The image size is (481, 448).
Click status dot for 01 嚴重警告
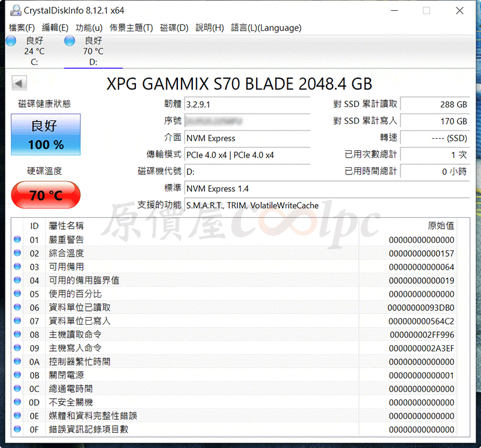tap(17, 239)
